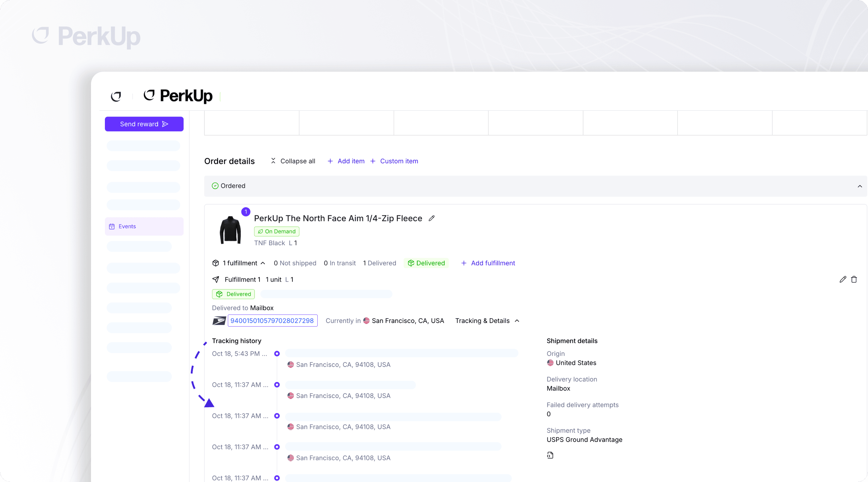Screen dimensions: 868x482
Task: Click Collapse all in Order details
Action: 293,161
